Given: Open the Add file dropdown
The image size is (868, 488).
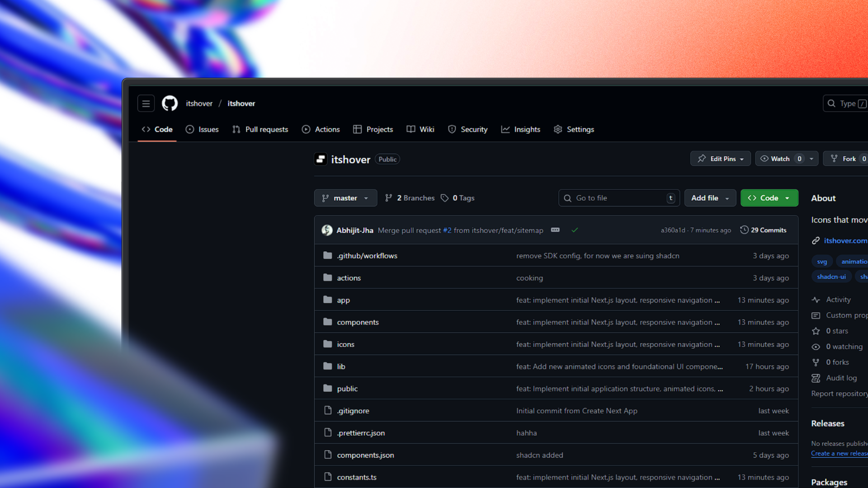Looking at the screenshot, I should pyautogui.click(x=710, y=197).
